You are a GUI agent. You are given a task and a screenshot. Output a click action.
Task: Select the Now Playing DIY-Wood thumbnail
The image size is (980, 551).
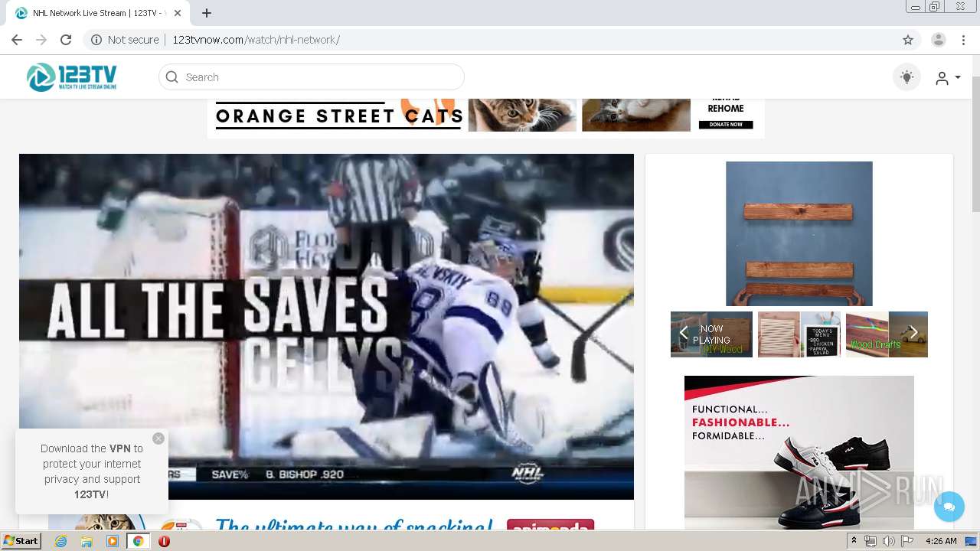click(711, 334)
